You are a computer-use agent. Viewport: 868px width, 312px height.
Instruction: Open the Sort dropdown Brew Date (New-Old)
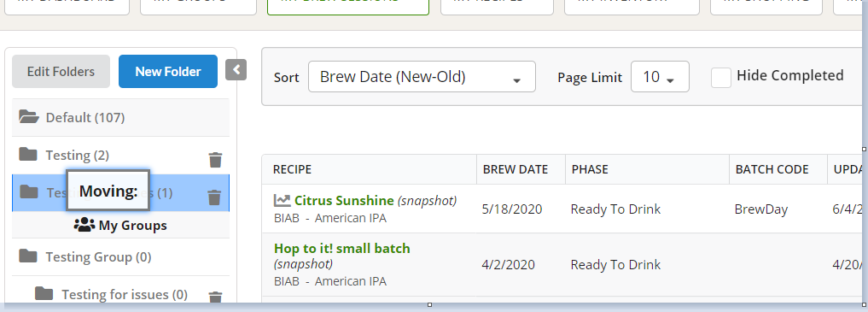click(x=422, y=76)
